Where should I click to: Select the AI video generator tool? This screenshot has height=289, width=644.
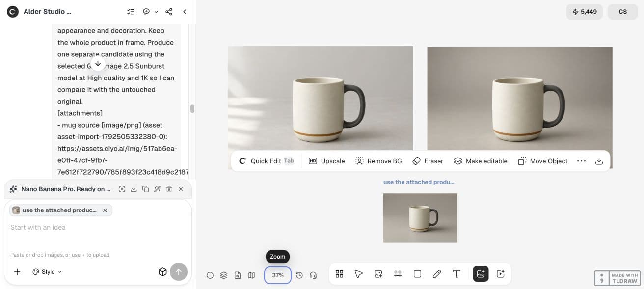[x=501, y=274]
